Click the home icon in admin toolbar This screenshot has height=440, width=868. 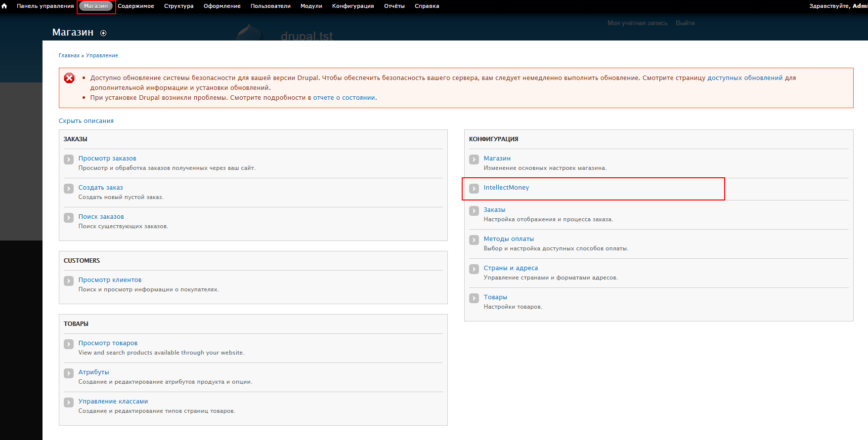(4, 6)
